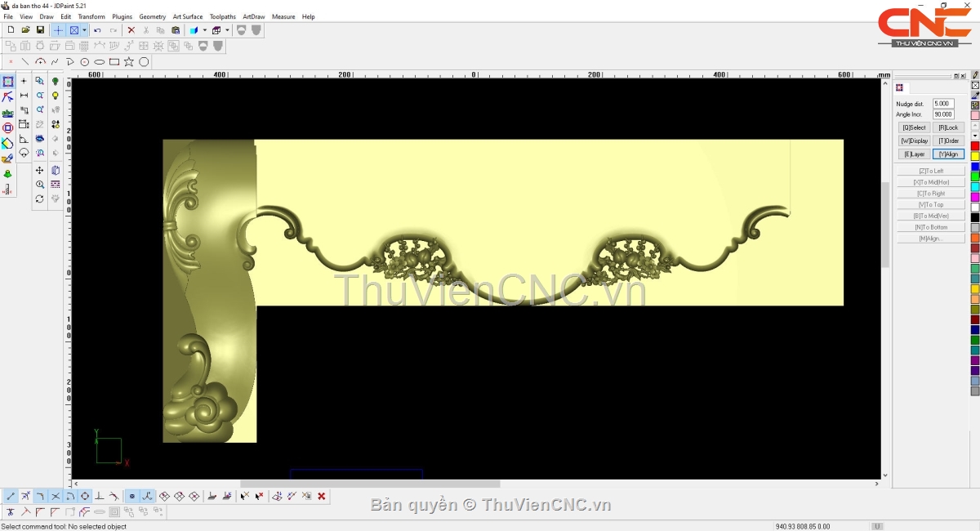Open the Art Surface menu

(187, 16)
